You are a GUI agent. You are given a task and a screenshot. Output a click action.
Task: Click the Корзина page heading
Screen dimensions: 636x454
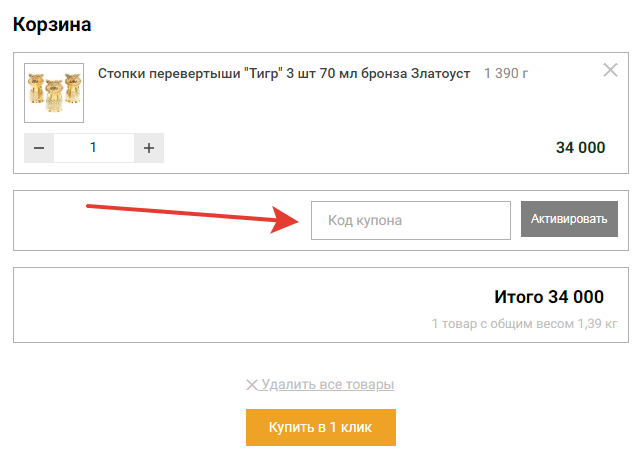52,25
